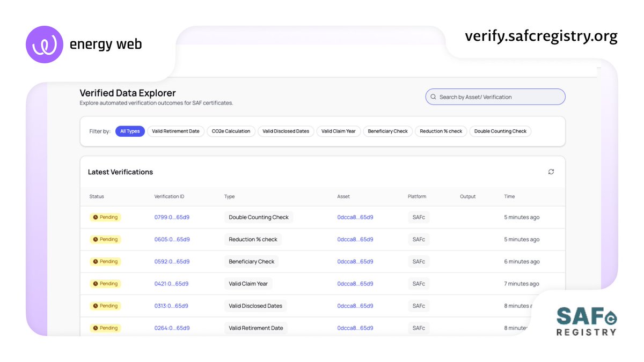
Task: Click the Asset column header
Action: 343,196
